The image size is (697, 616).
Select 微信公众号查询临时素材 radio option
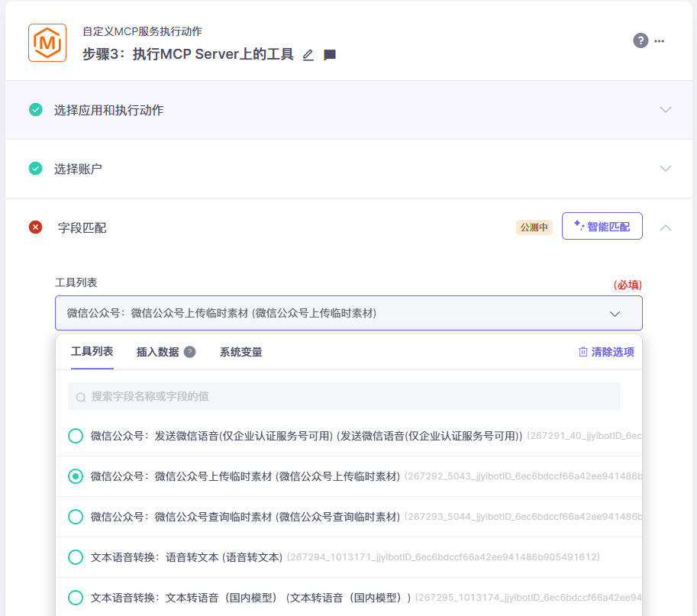(76, 517)
